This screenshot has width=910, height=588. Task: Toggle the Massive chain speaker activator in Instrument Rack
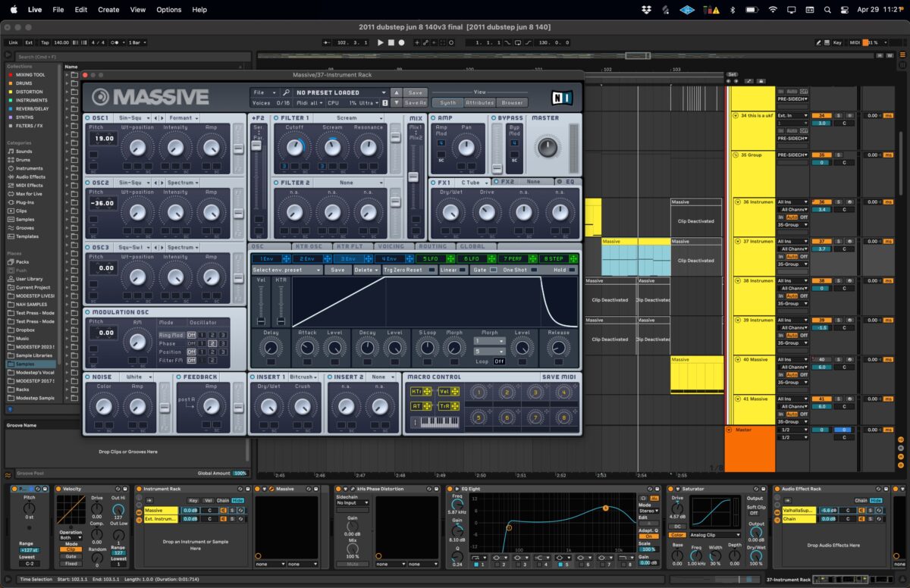224,510
